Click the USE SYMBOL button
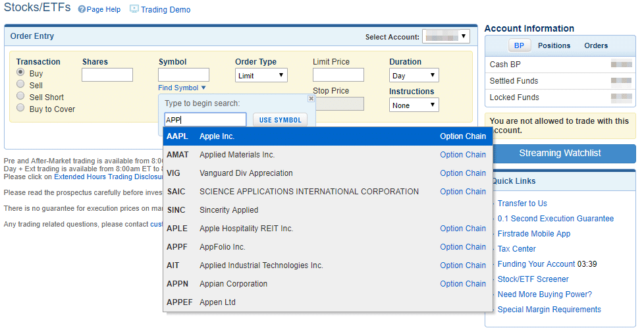The width and height of the screenshot is (644, 332). coord(280,120)
